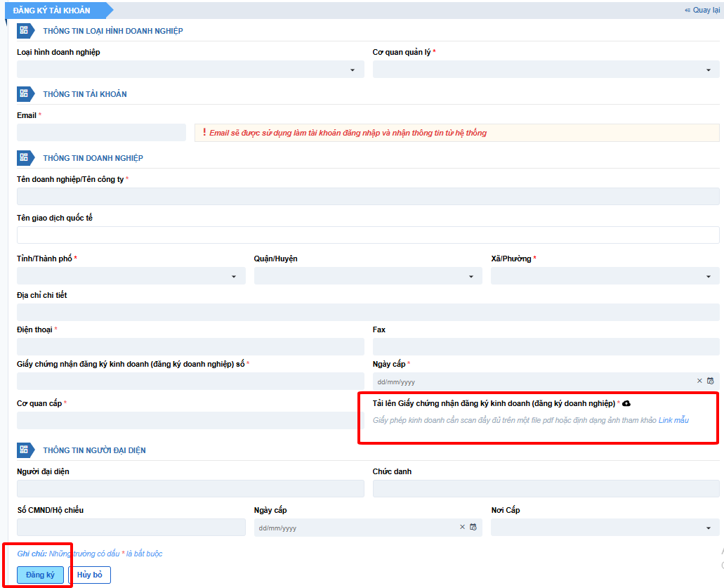Focus the Người đại diện input field
This screenshot has width=724, height=588.
(x=190, y=489)
